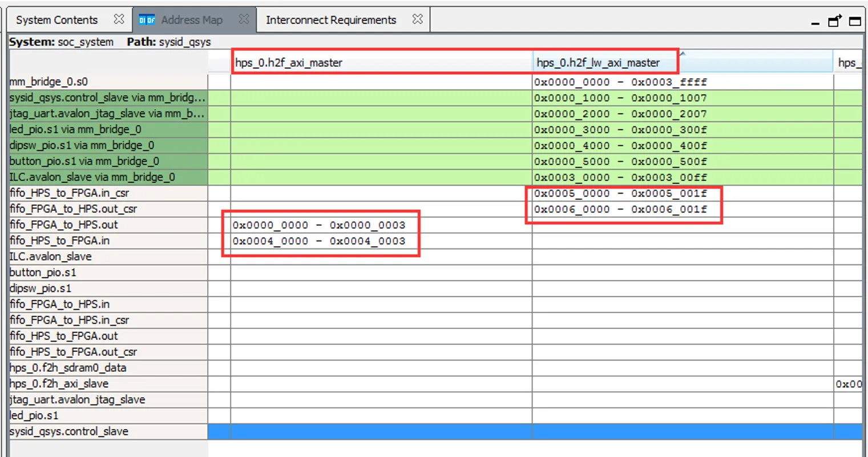Select the hps_0.f2h_axi_slave row
The image size is (868, 457).
pos(54,384)
